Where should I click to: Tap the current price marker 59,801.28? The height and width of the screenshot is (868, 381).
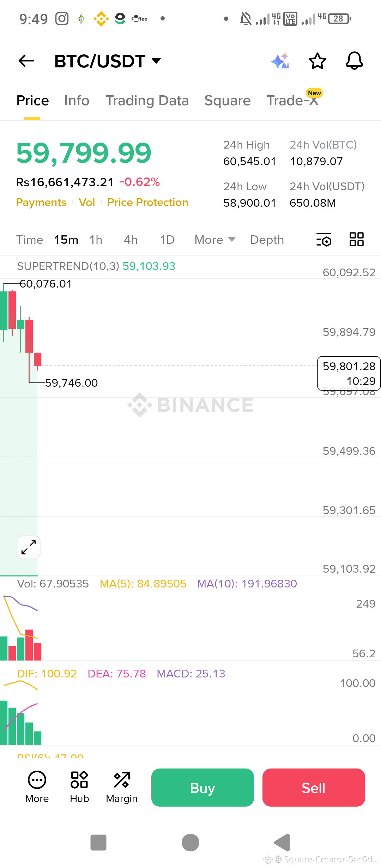[349, 373]
